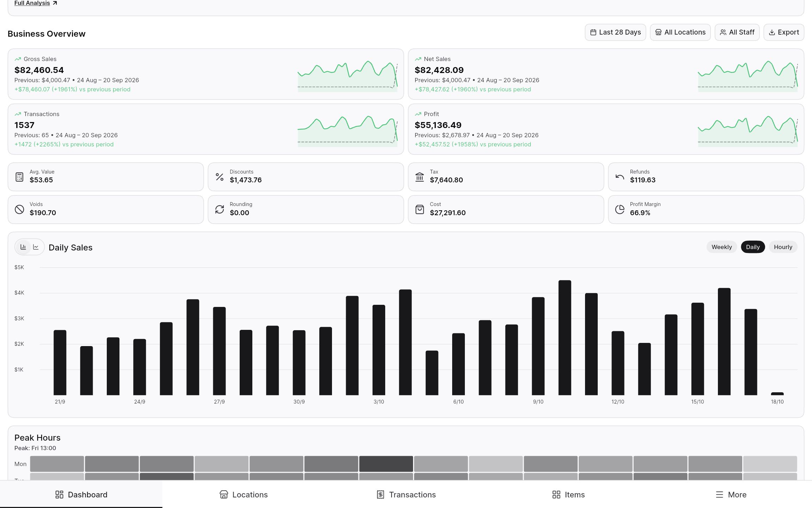The height and width of the screenshot is (508, 812).
Task: Click the Refunds undo arrow icon
Action: [x=620, y=177]
